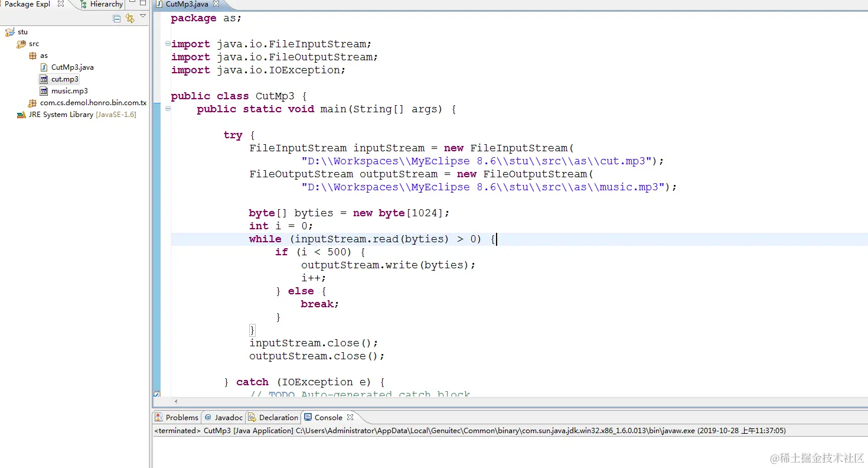Click the terminated CutMp3 console status line

(470, 431)
